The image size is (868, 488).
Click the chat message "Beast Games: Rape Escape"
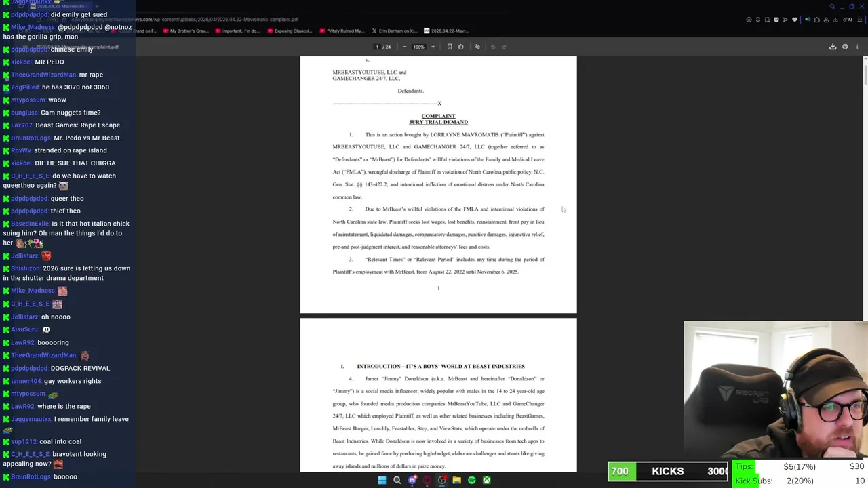(77, 125)
